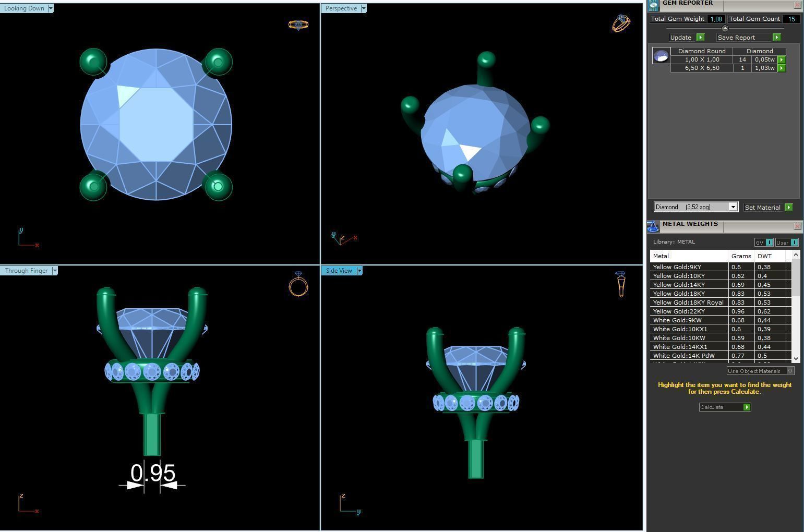The image size is (804, 532).
Task: Click green arrow for 1,03tw gem row
Action: point(782,68)
